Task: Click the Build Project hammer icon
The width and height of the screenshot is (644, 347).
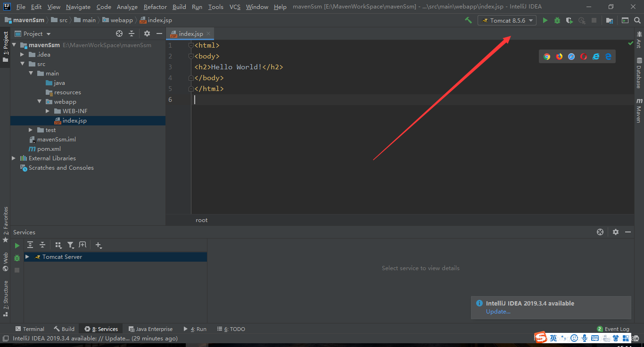Action: pos(468,20)
